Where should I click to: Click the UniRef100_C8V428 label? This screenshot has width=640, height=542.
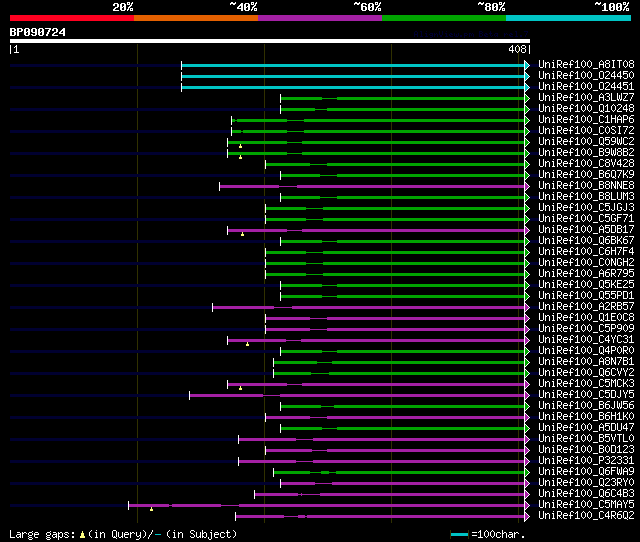[x=586, y=163]
